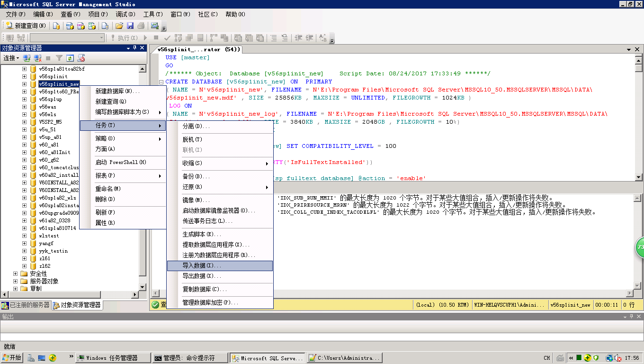Screen dimensions: 644x364
Task: Expand the 安全性 (Security) folder
Action: (16, 273)
